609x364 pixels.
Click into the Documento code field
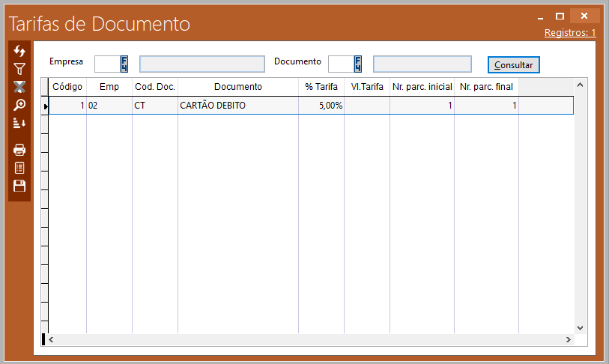pyautogui.click(x=340, y=64)
